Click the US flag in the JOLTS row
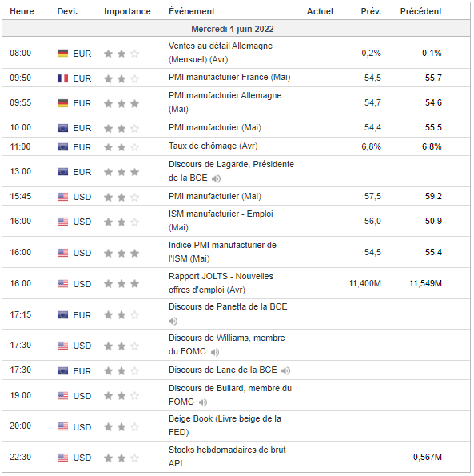Image resolution: width=474 pixels, height=476 pixels. pyautogui.click(x=62, y=284)
